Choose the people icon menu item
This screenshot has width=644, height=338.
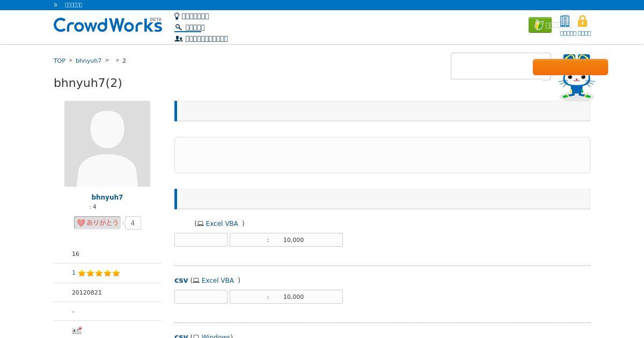coord(201,39)
